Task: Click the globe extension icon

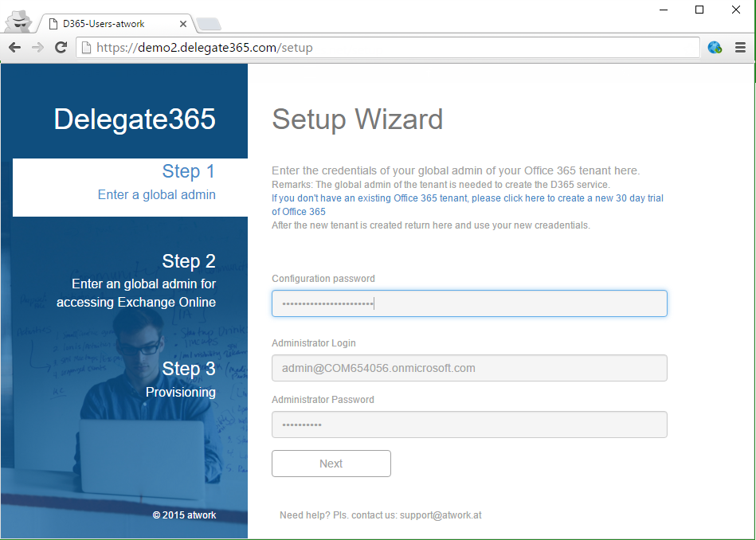Action: coord(715,47)
